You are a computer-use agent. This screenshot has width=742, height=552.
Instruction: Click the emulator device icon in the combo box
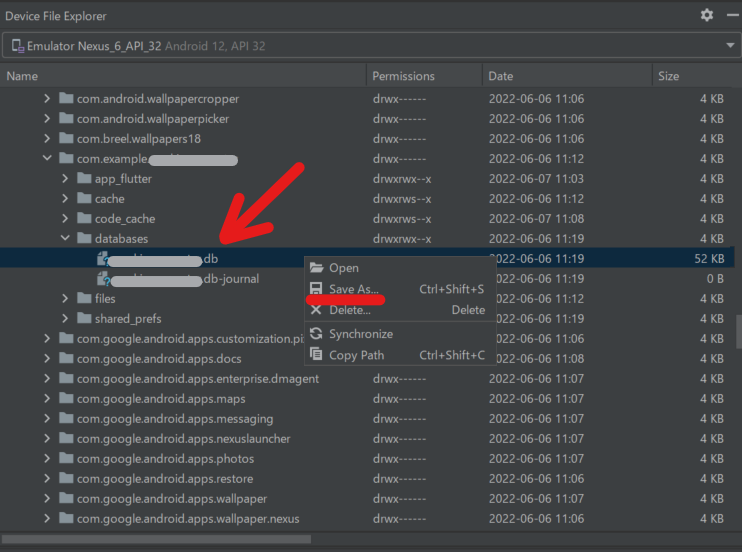coord(18,46)
